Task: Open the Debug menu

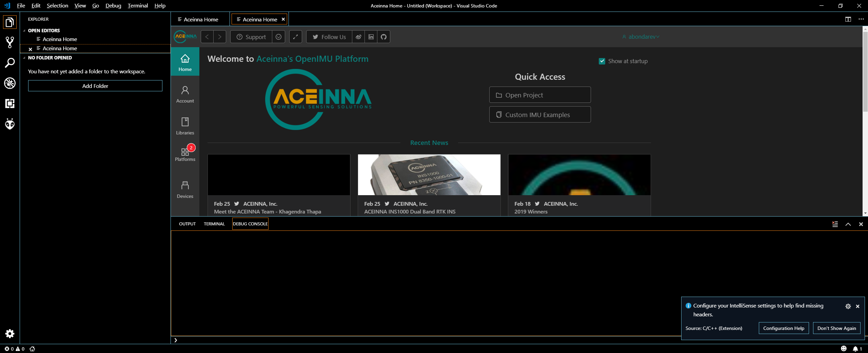Action: (x=113, y=5)
